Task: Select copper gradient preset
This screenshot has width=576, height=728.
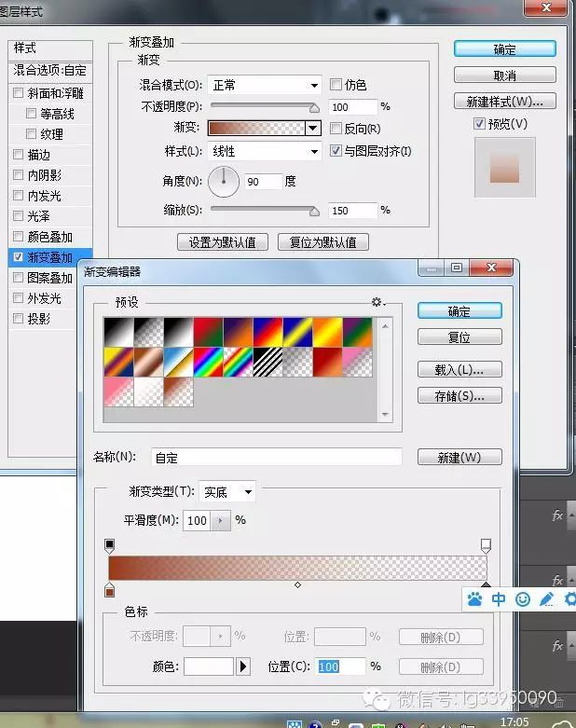Action: pos(148,362)
